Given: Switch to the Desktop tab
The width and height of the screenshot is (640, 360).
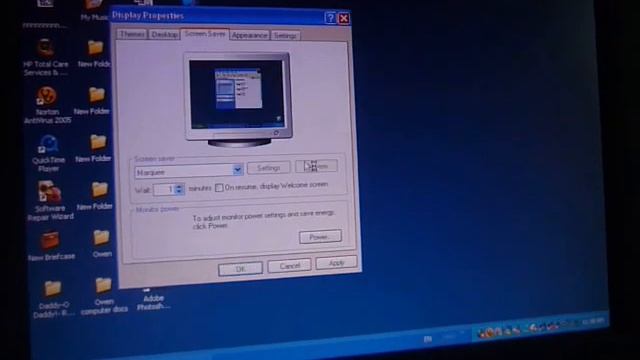Looking at the screenshot, I should (x=164, y=35).
